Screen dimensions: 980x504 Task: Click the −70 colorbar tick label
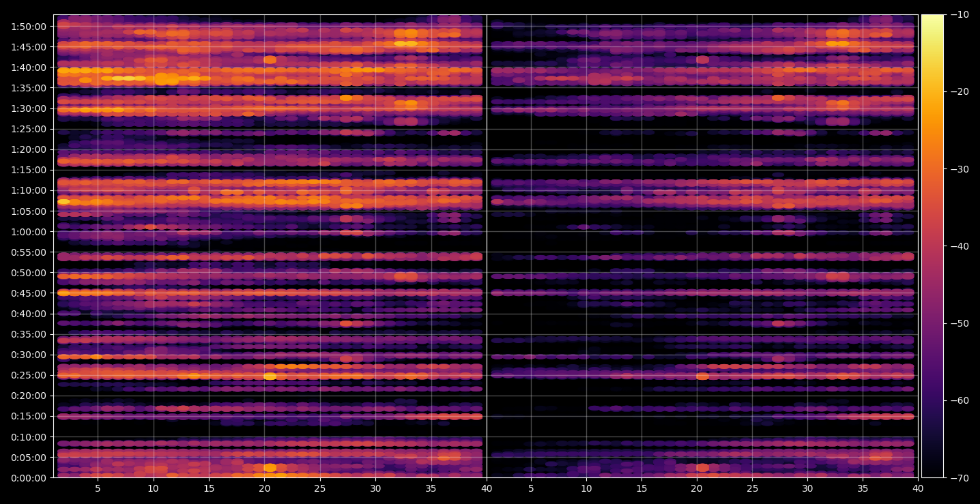point(959,477)
